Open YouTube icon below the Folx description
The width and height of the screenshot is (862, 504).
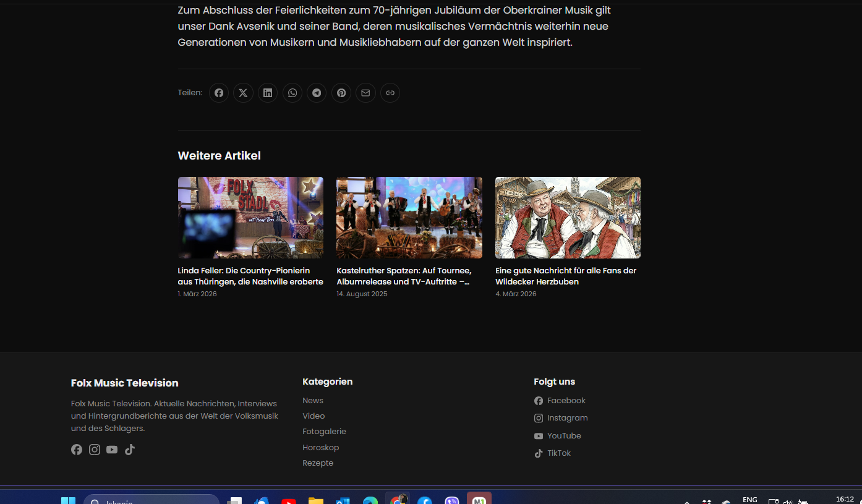point(112,450)
